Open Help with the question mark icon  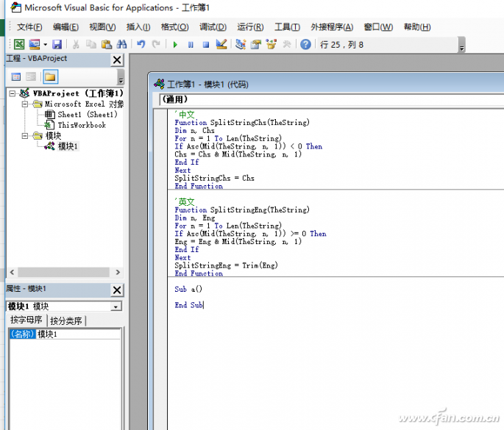coord(305,44)
